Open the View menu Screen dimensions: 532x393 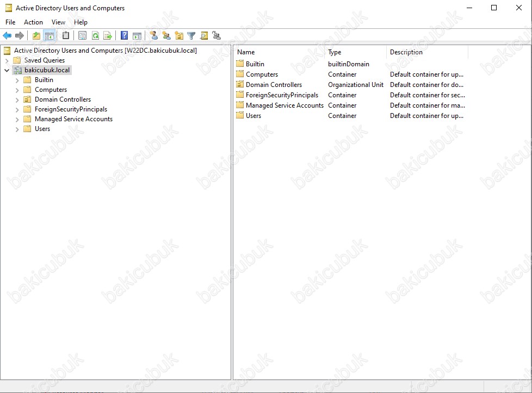(58, 22)
